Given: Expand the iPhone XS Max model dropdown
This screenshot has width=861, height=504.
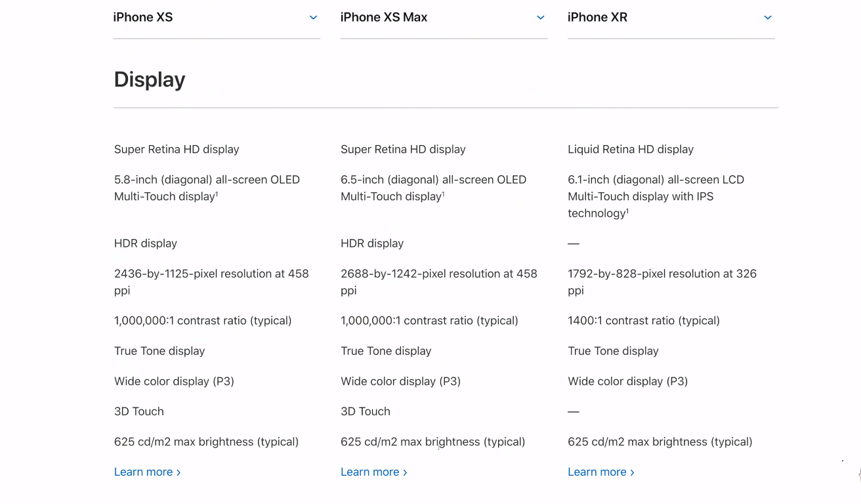Looking at the screenshot, I should pos(444,18).
